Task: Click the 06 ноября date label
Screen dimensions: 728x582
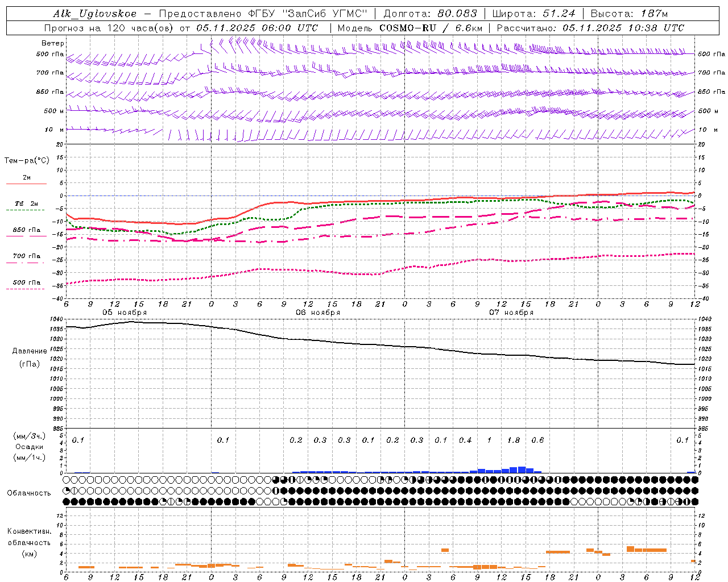Action: (x=318, y=313)
